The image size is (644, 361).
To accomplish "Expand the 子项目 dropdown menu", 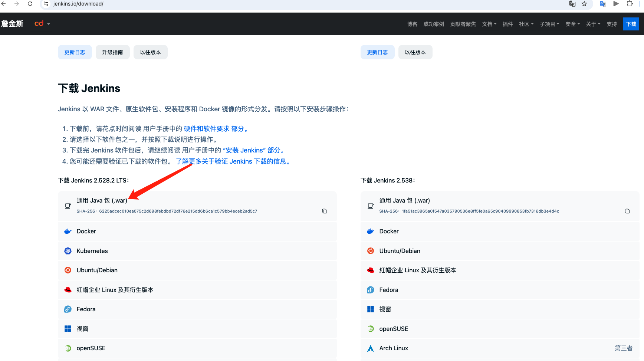I will [549, 24].
